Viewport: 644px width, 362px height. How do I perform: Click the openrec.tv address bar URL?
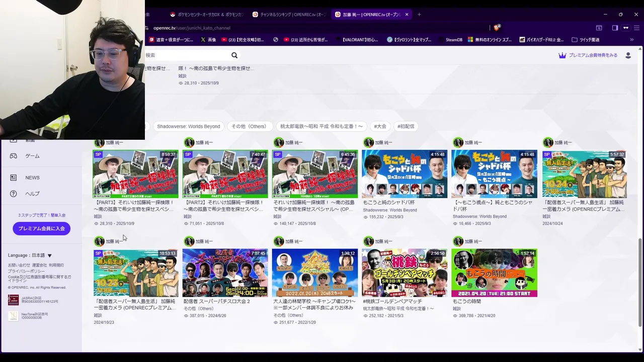[192, 28]
